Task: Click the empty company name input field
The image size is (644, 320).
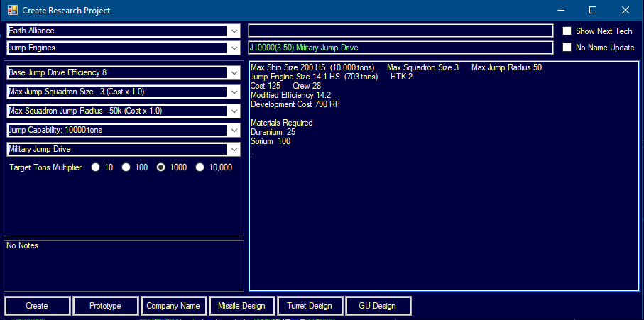Action: (x=401, y=31)
